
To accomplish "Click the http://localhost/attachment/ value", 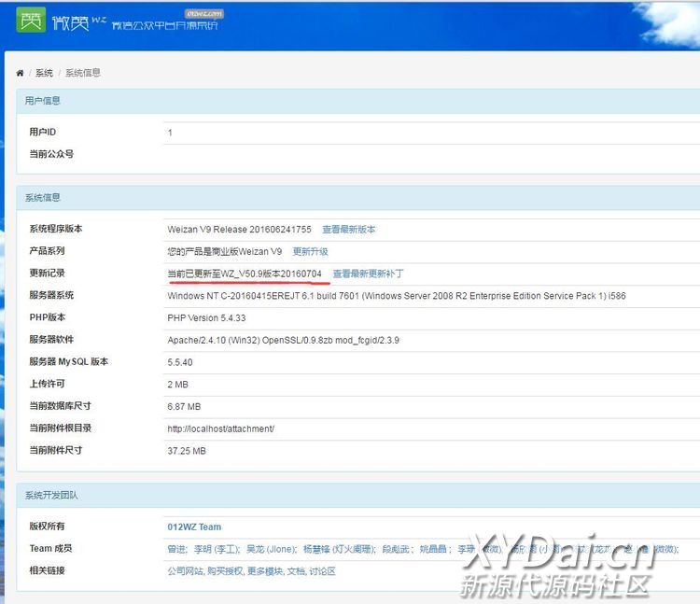I will point(221,429).
